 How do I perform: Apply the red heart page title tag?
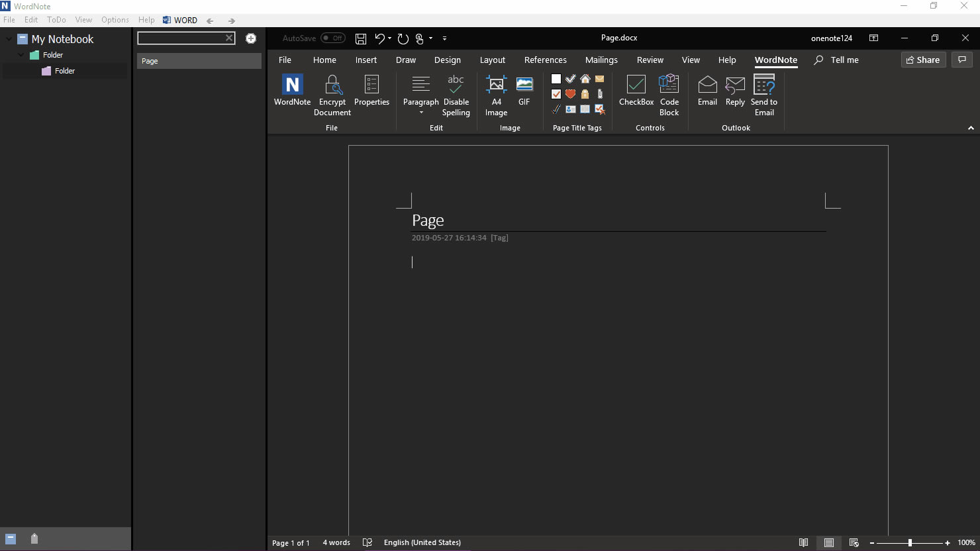coord(570,94)
